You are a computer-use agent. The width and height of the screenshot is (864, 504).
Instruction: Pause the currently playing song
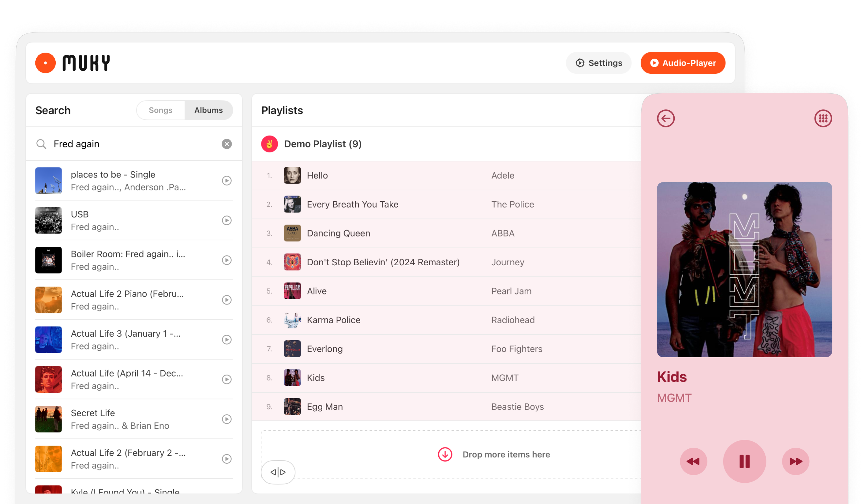[x=745, y=461]
